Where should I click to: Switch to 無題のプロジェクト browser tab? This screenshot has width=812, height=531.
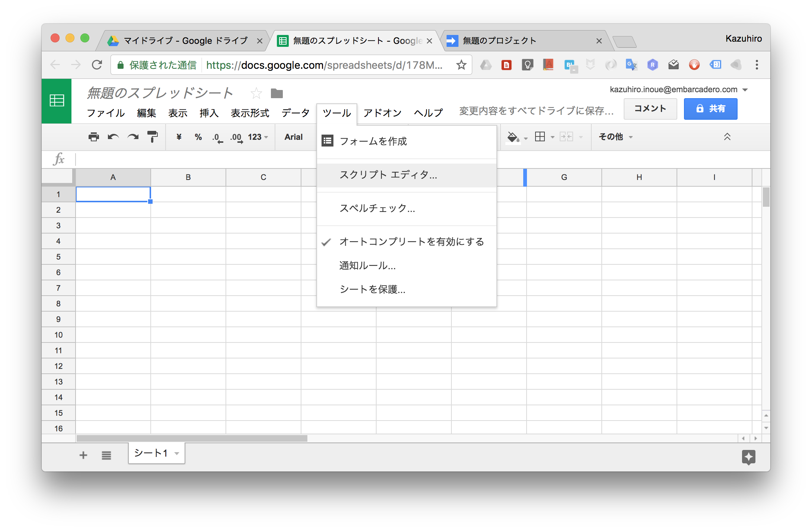(x=526, y=41)
